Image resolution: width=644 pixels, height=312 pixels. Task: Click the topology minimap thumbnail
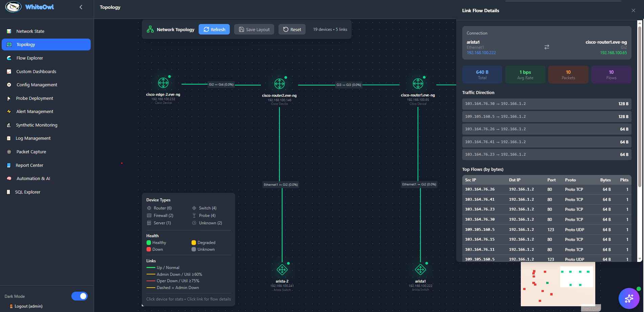tap(558, 284)
